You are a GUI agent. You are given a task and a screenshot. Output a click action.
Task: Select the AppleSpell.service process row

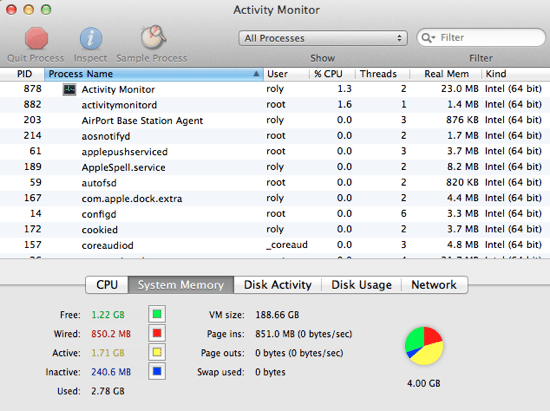(275, 167)
